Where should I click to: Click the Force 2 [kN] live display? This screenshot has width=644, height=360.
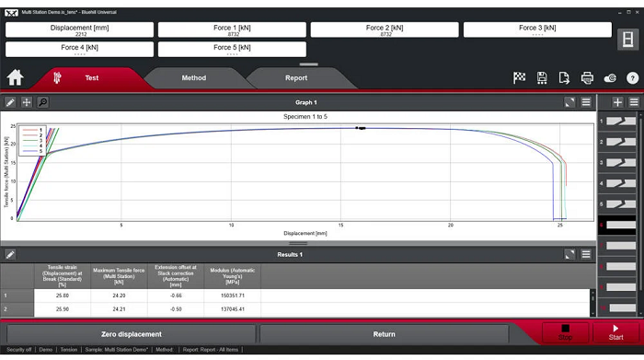[x=385, y=29]
